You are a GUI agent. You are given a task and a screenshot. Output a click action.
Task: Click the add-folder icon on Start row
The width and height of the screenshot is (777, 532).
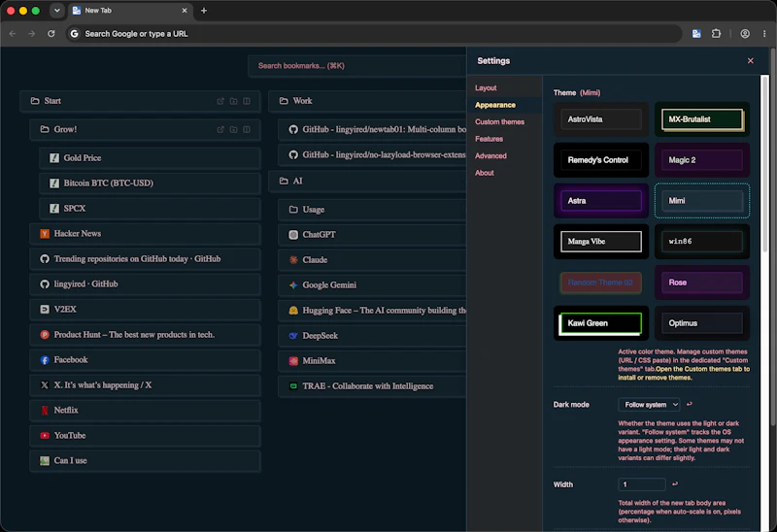pyautogui.click(x=233, y=101)
